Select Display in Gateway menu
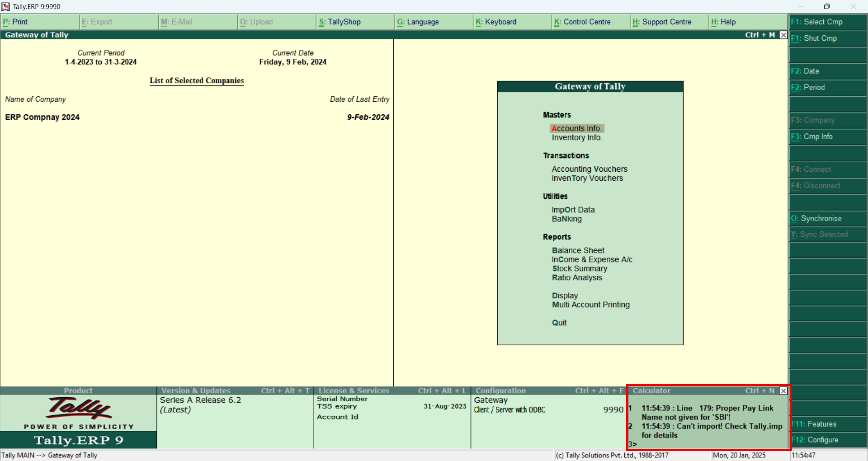This screenshot has height=461, width=868. 565,296
